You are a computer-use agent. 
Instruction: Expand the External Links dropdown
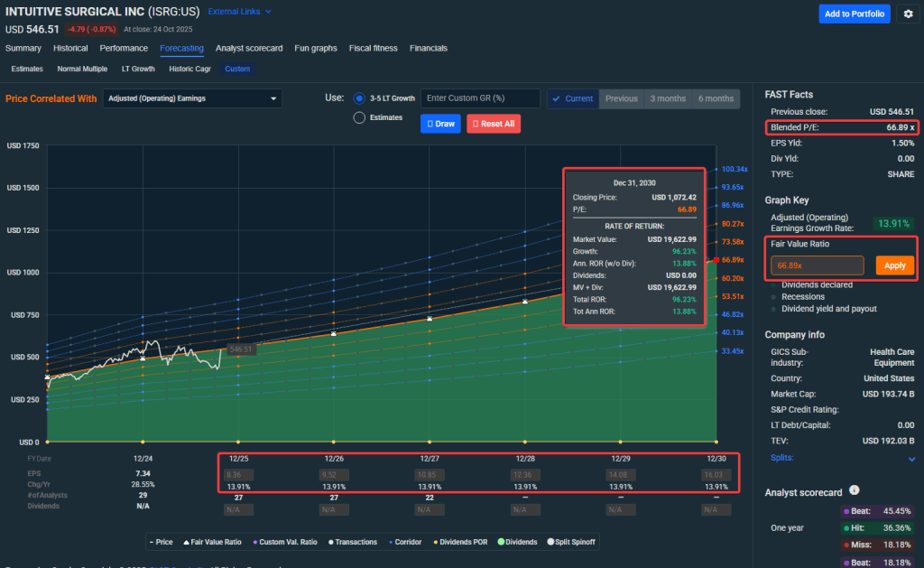pyautogui.click(x=239, y=12)
